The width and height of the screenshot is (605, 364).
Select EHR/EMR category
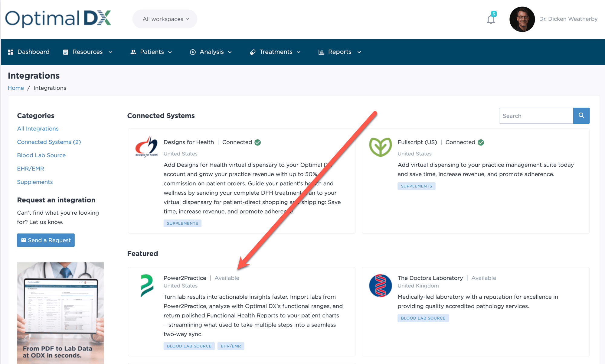[x=31, y=168]
